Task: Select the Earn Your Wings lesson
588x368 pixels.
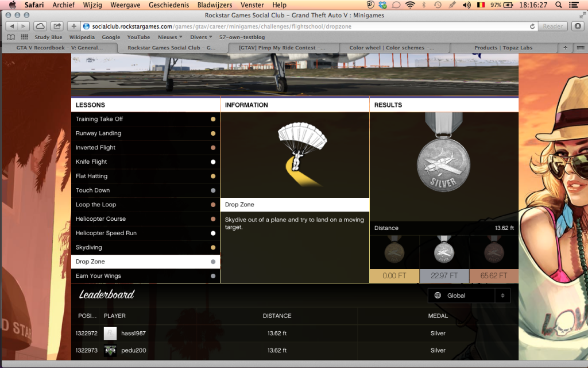Action: (x=145, y=276)
